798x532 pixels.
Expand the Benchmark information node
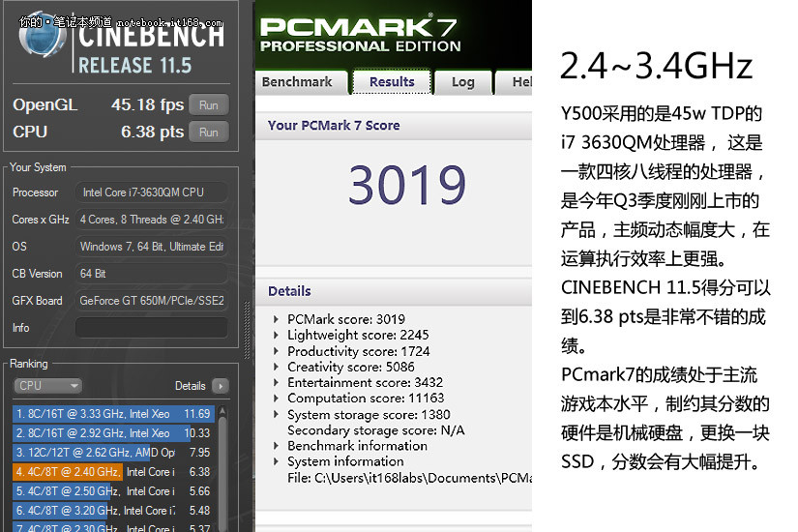point(276,446)
